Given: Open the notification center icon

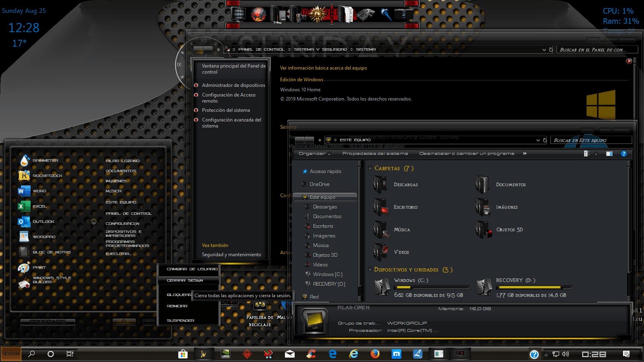Looking at the screenshot, I should (626, 354).
